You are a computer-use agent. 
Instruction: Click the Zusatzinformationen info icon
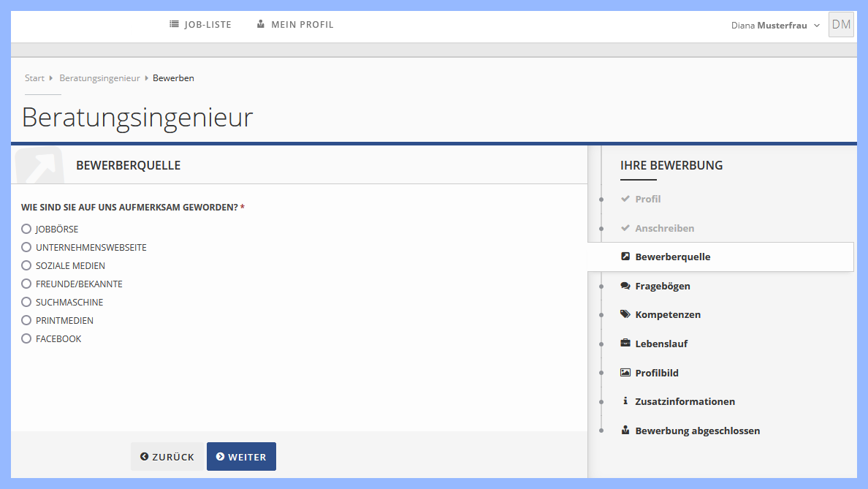[625, 401]
